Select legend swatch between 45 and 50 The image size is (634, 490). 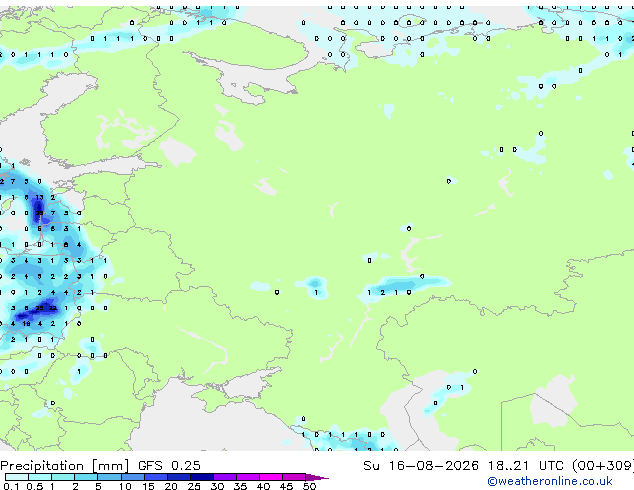(x=294, y=477)
